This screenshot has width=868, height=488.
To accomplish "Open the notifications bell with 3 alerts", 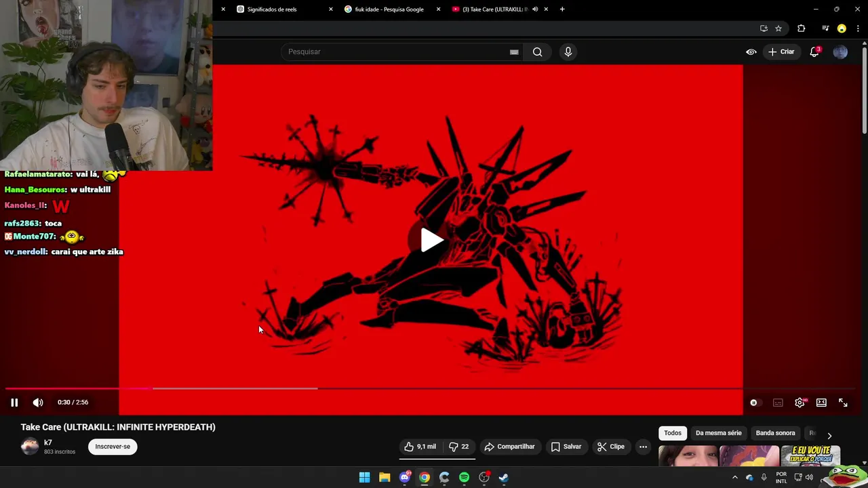I will coord(815,52).
